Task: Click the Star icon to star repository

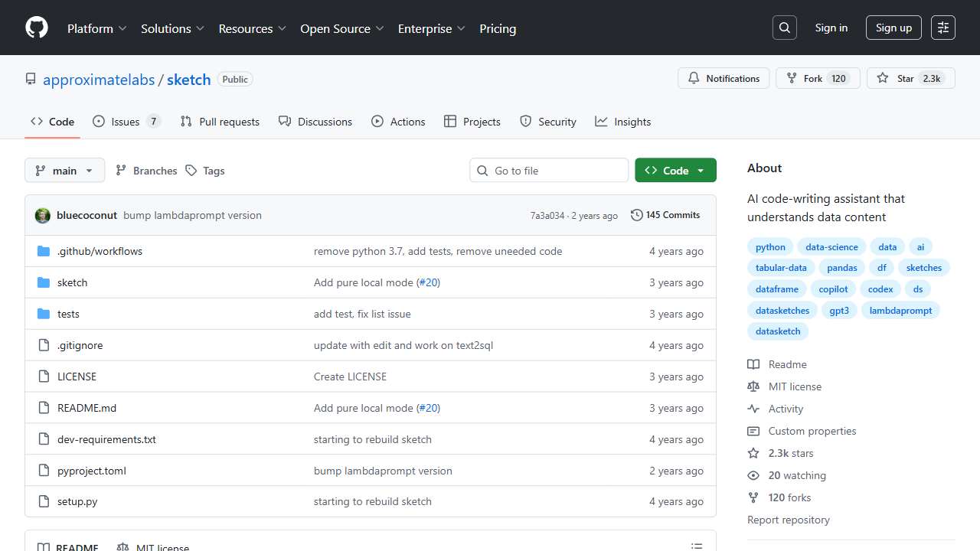Action: [x=883, y=79]
